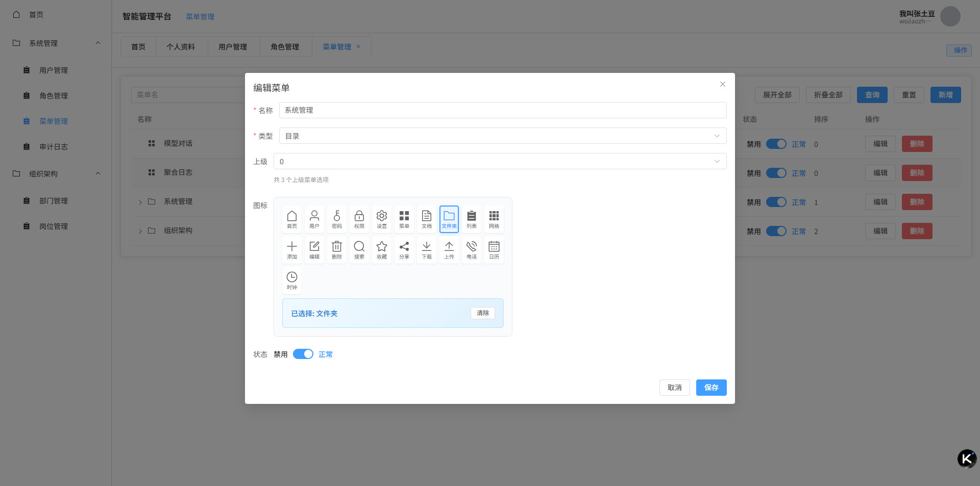Pick the 收藏 star icon

[x=382, y=250]
